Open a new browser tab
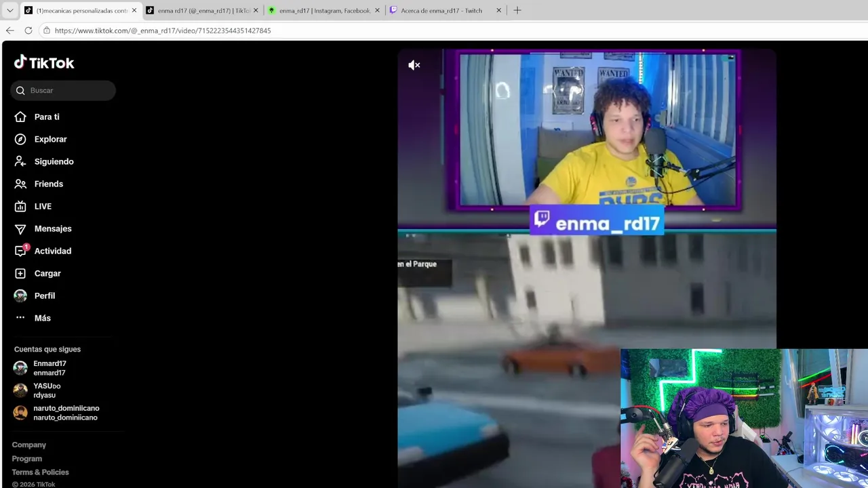This screenshot has height=488, width=868. tap(517, 10)
